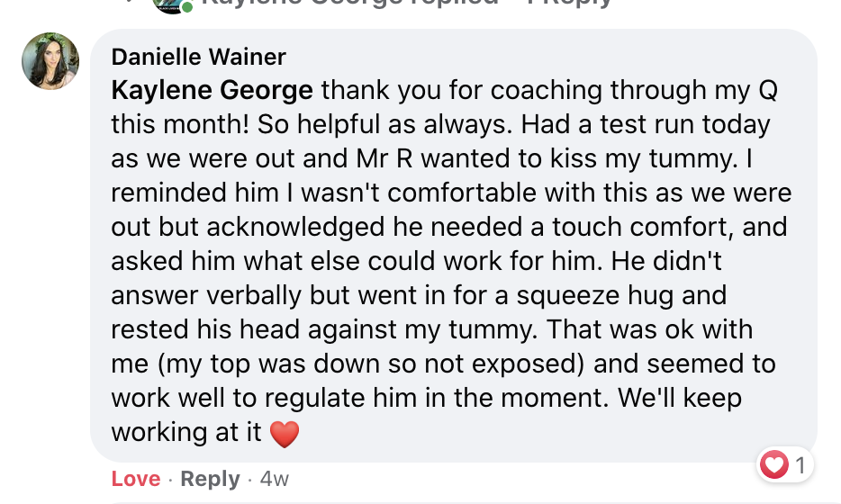Click 'working at it' on the last line
The image size is (841, 504).
186,432
